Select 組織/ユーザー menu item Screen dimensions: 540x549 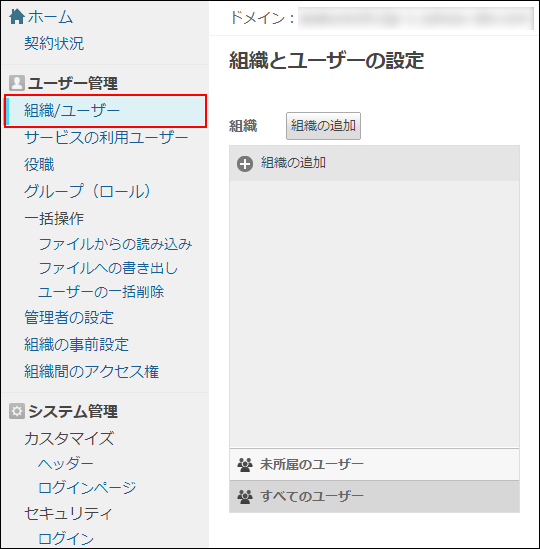click(x=105, y=111)
